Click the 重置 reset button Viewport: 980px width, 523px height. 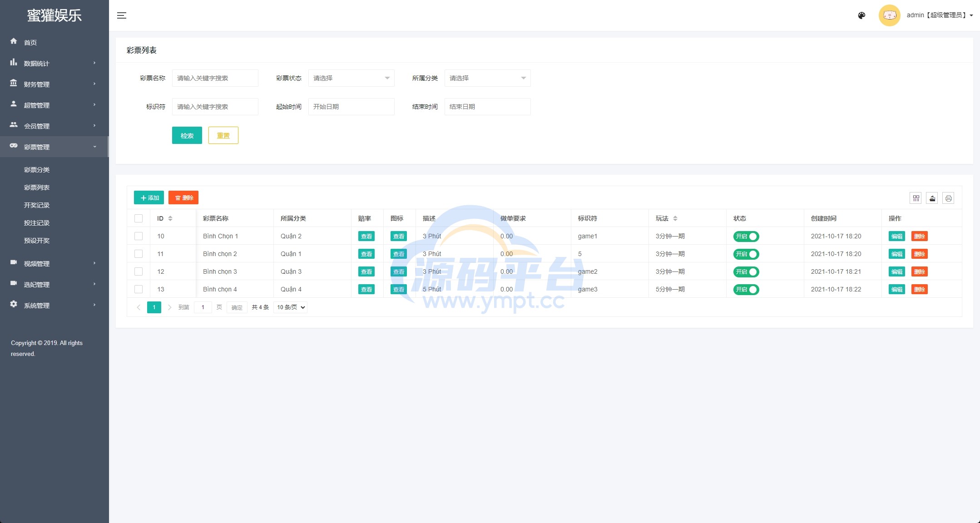[x=223, y=135]
